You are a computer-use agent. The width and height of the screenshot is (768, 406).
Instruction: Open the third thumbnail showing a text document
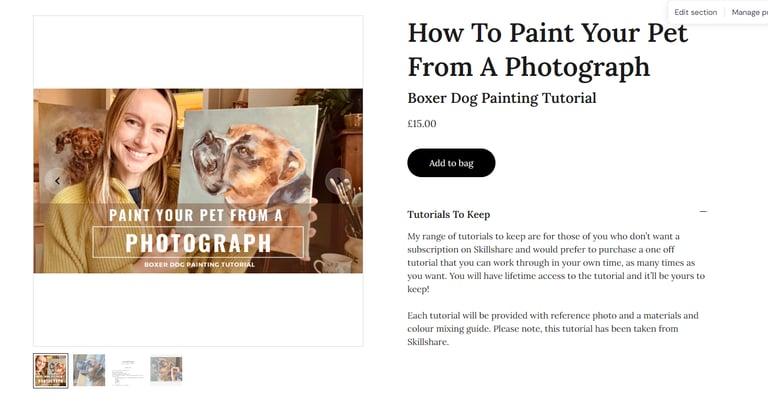click(127, 370)
